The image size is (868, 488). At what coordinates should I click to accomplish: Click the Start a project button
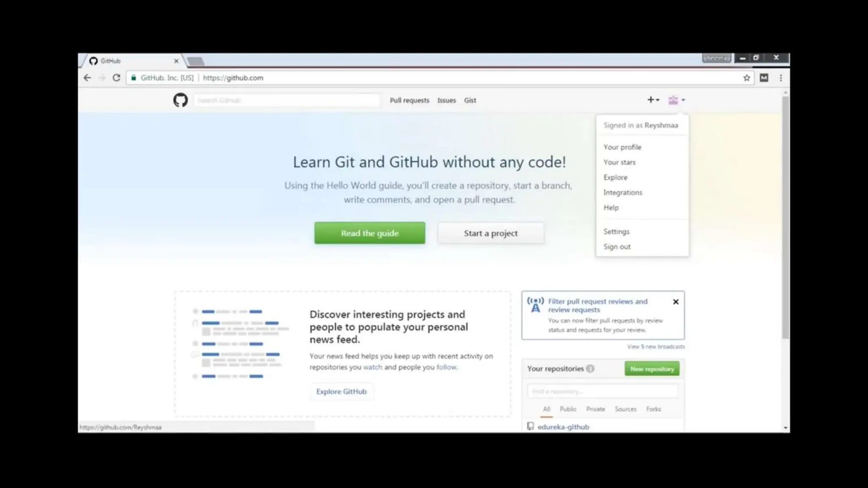click(491, 233)
